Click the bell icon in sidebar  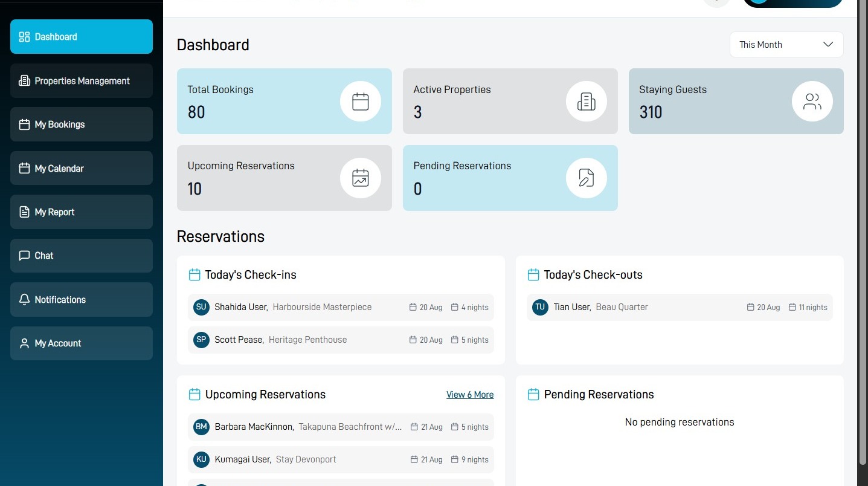tap(24, 299)
